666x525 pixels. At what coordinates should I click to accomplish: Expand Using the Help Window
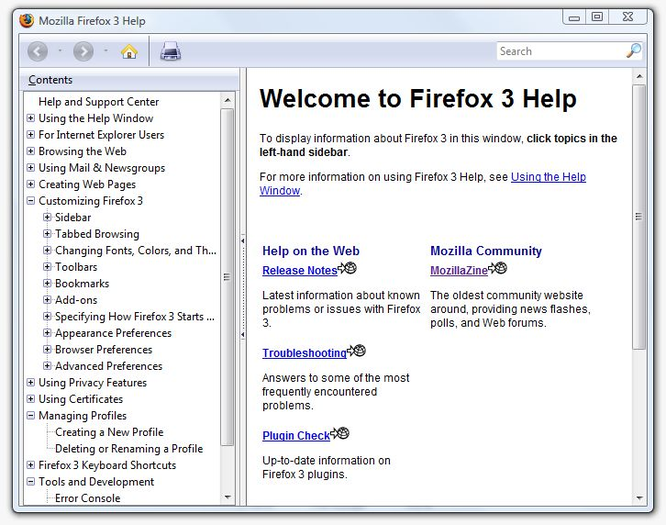(x=31, y=118)
